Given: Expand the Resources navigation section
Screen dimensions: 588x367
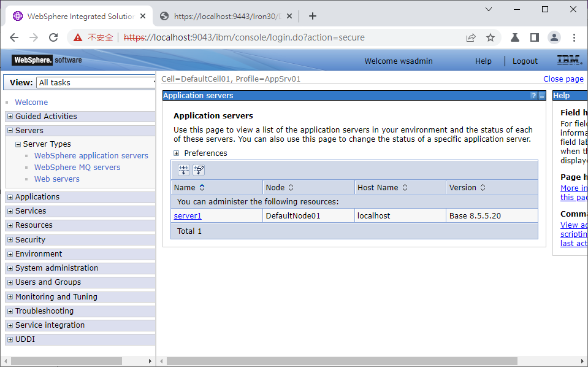Looking at the screenshot, I should pyautogui.click(x=10, y=225).
